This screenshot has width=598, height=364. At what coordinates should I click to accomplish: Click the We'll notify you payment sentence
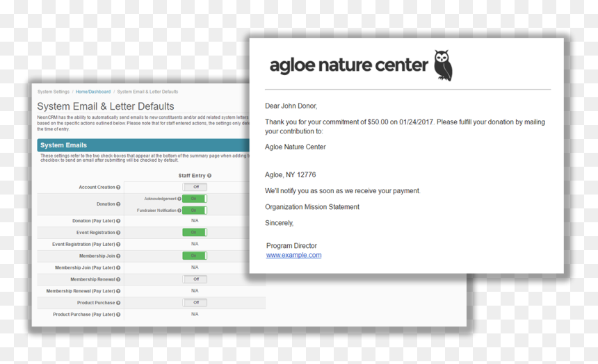tap(343, 191)
